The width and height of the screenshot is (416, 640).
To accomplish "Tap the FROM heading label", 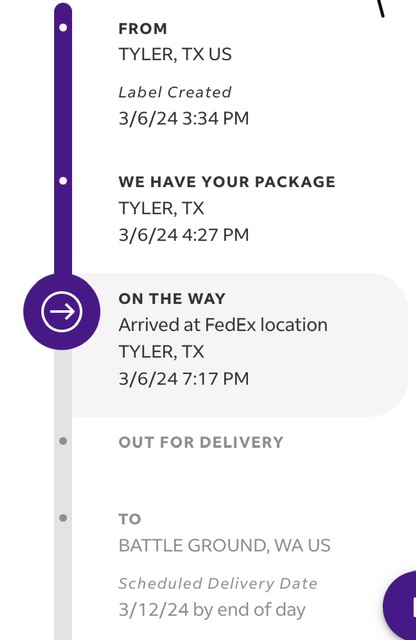I will 143,29.
